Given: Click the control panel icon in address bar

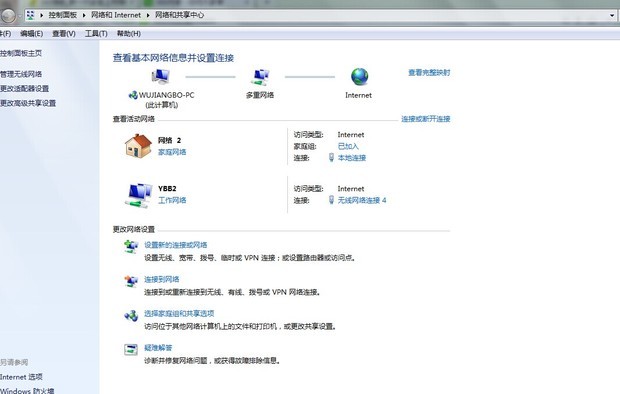Looking at the screenshot, I should (30, 15).
